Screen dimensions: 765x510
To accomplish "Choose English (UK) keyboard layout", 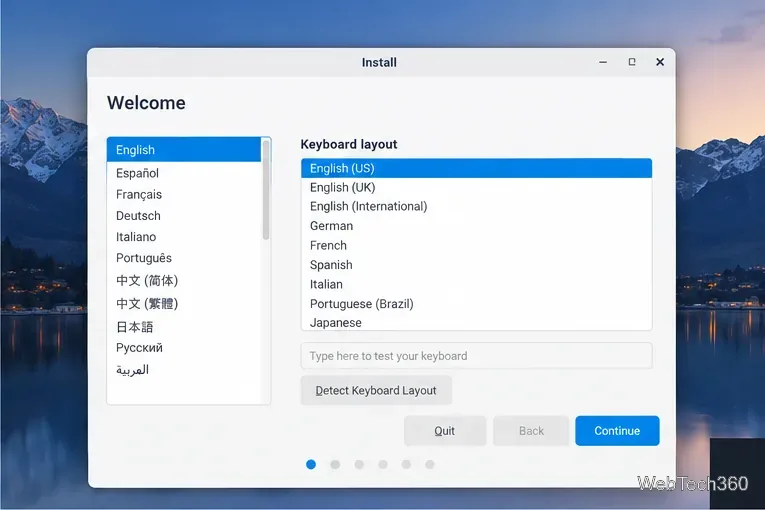I will tap(476, 187).
